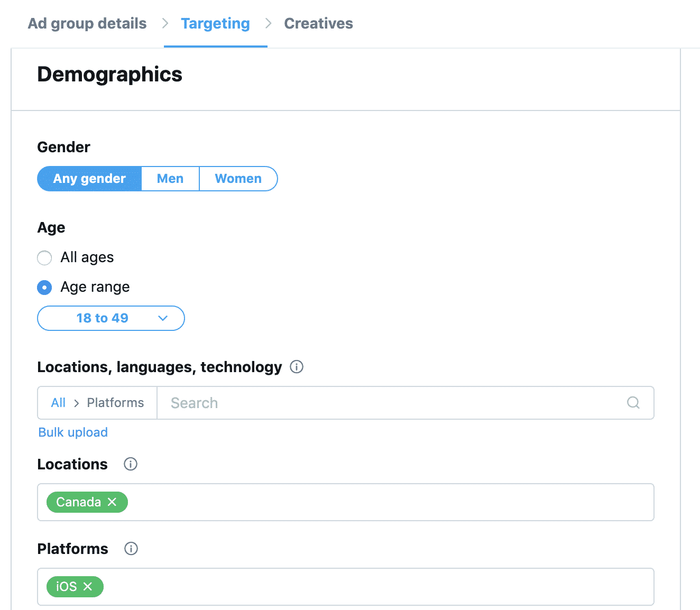Viewport: 700px width, 610px height.
Task: View the Platforms info icon
Action: pos(131,549)
